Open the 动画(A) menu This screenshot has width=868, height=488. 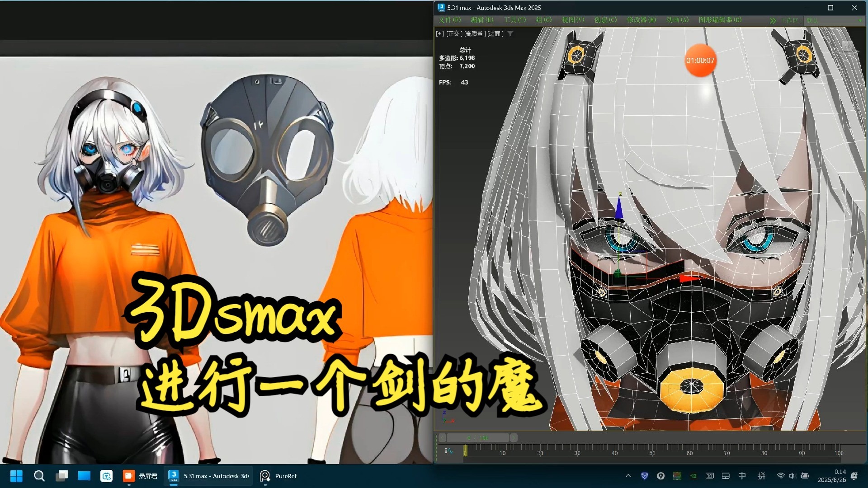pyautogui.click(x=677, y=20)
